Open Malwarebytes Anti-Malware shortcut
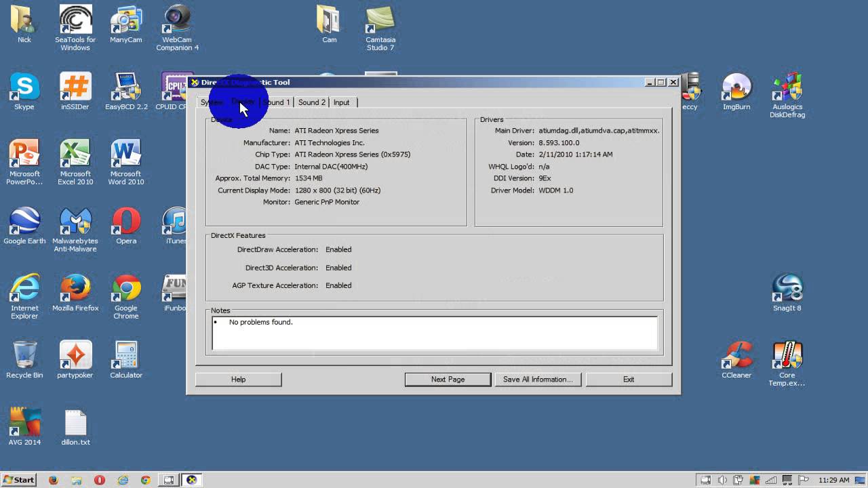The height and width of the screenshot is (488, 868). [x=75, y=230]
